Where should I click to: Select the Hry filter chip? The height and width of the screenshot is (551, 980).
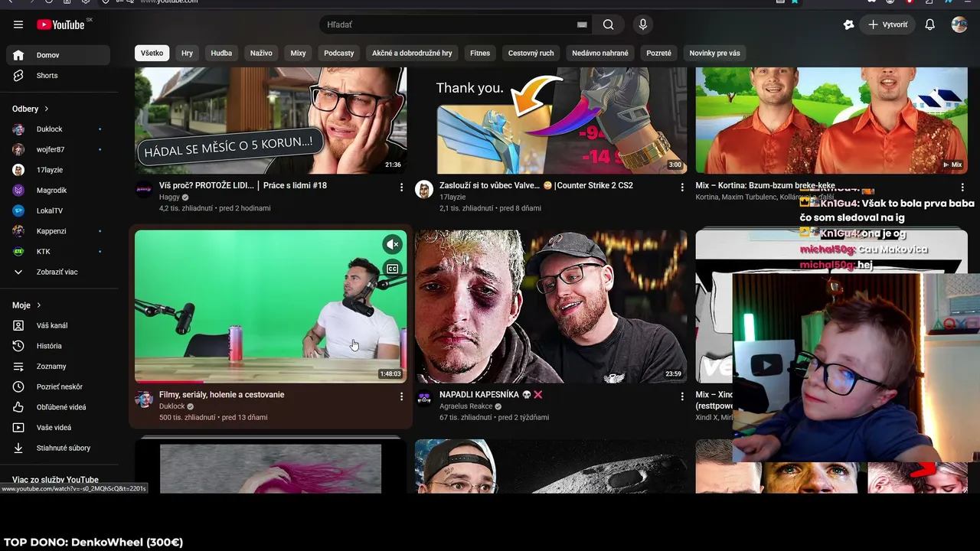coord(188,53)
